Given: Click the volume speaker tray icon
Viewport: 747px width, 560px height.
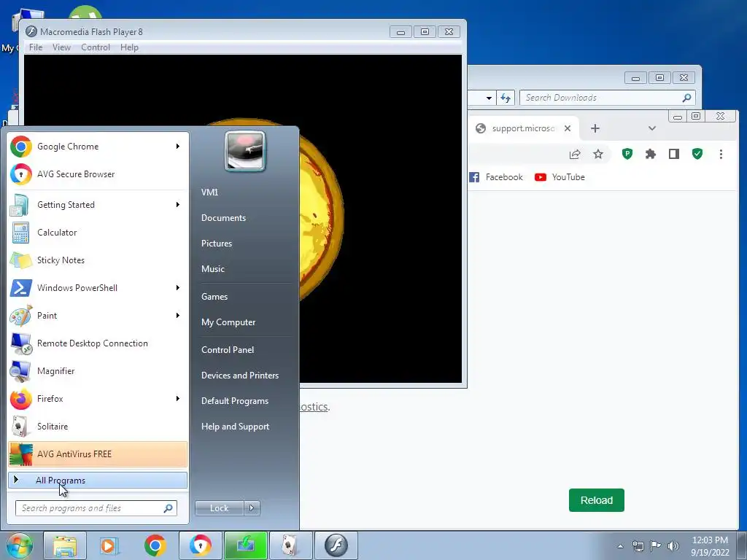Looking at the screenshot, I should coord(673,546).
